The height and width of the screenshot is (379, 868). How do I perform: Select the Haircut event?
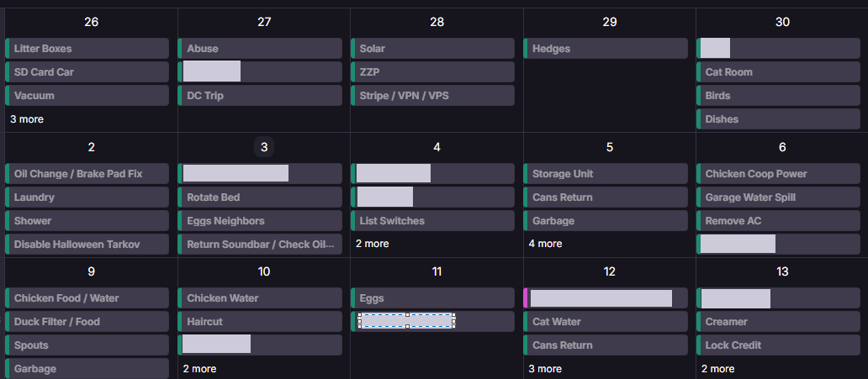[x=260, y=322]
